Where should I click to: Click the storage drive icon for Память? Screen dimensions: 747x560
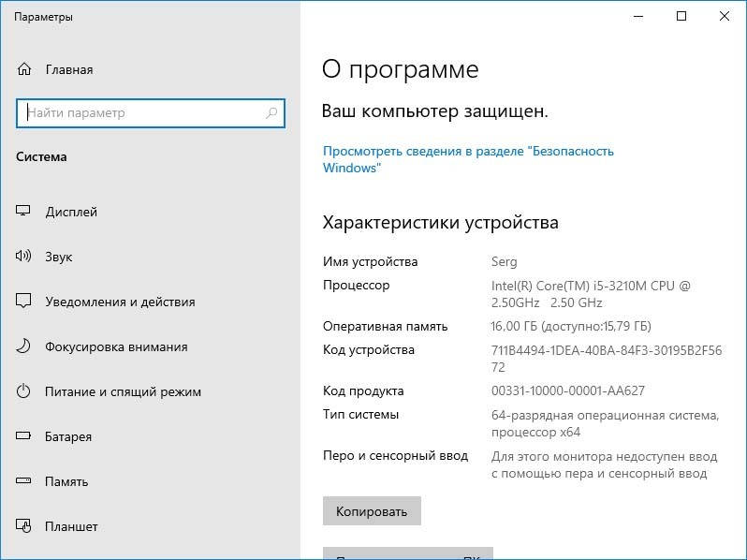pyautogui.click(x=24, y=481)
